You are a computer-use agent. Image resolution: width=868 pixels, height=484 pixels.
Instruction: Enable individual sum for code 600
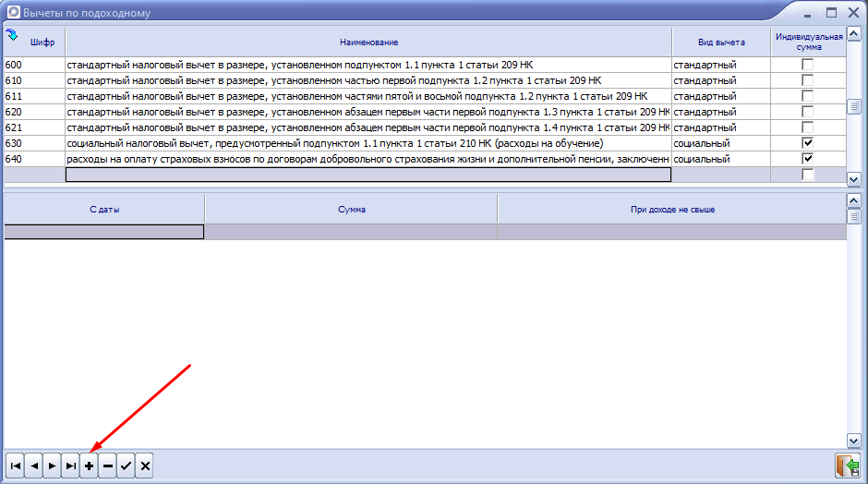pos(808,65)
